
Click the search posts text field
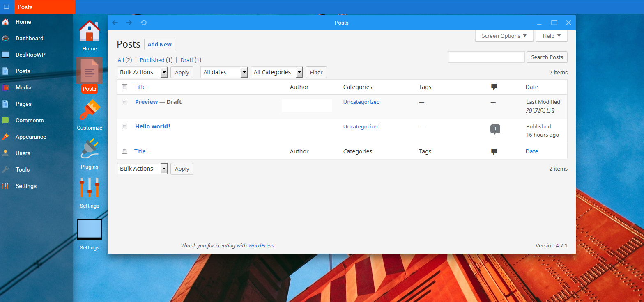point(486,57)
